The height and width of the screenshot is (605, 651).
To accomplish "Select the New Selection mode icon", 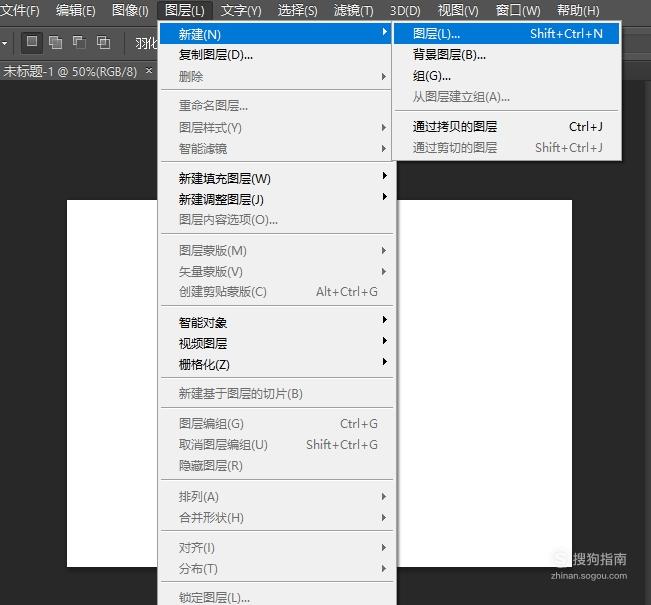I will pos(32,42).
